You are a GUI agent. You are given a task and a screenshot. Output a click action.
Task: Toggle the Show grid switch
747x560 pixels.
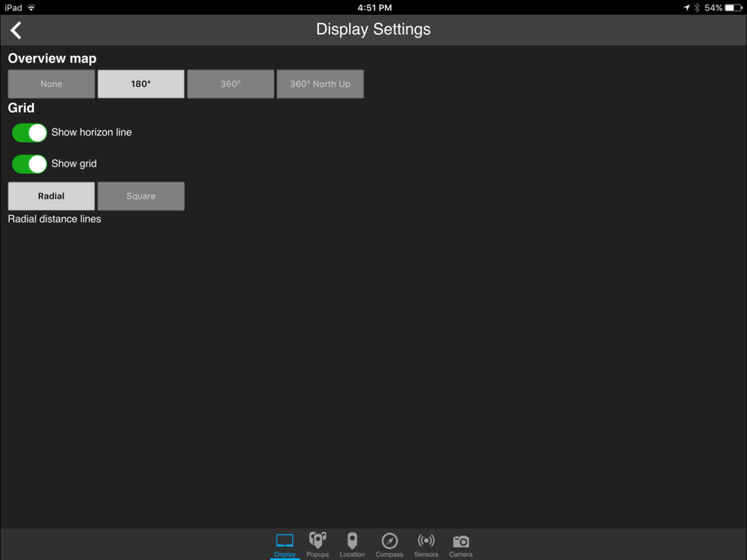[29, 164]
